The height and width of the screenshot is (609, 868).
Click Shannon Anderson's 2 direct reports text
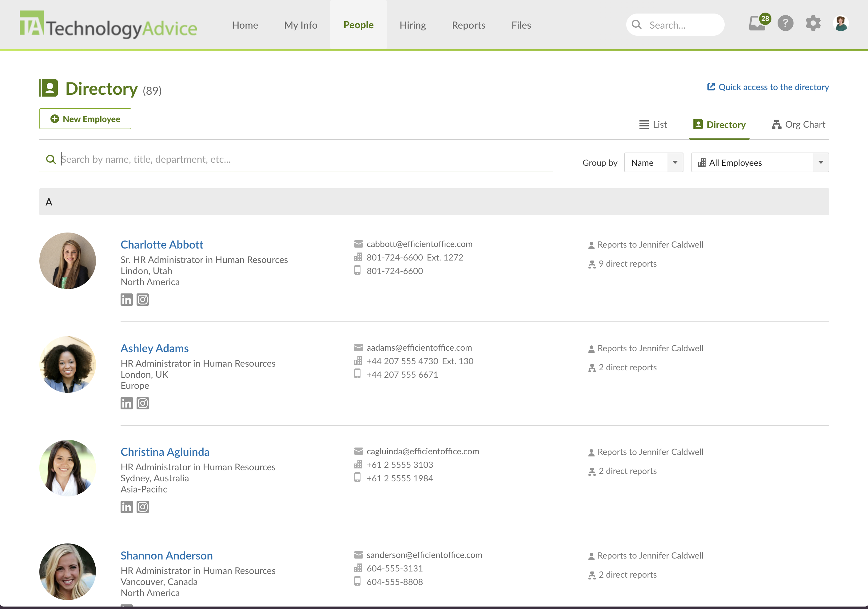coord(627,575)
